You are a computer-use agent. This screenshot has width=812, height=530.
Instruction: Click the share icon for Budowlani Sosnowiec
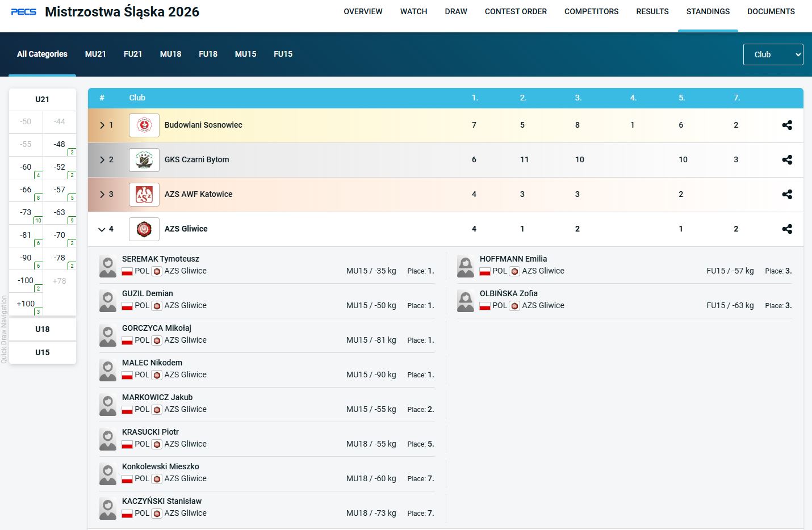coord(786,125)
